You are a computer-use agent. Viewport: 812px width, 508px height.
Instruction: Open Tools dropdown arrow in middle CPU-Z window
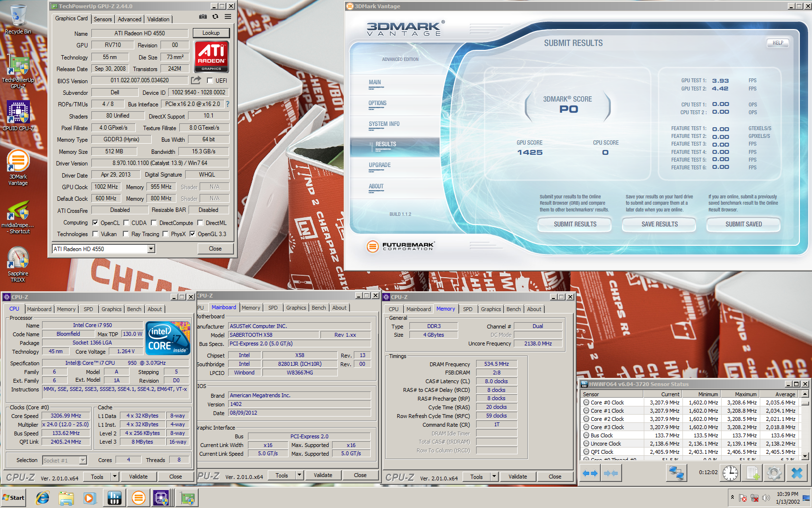[x=299, y=475]
